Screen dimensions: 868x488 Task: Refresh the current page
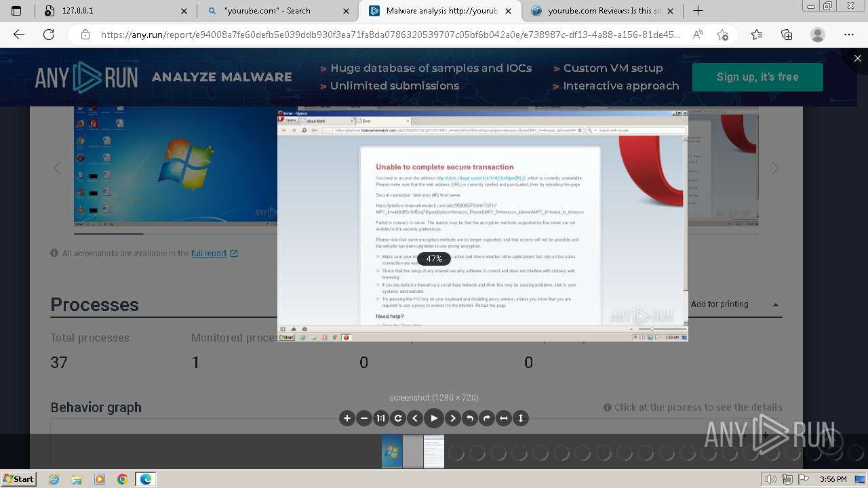[x=49, y=35]
